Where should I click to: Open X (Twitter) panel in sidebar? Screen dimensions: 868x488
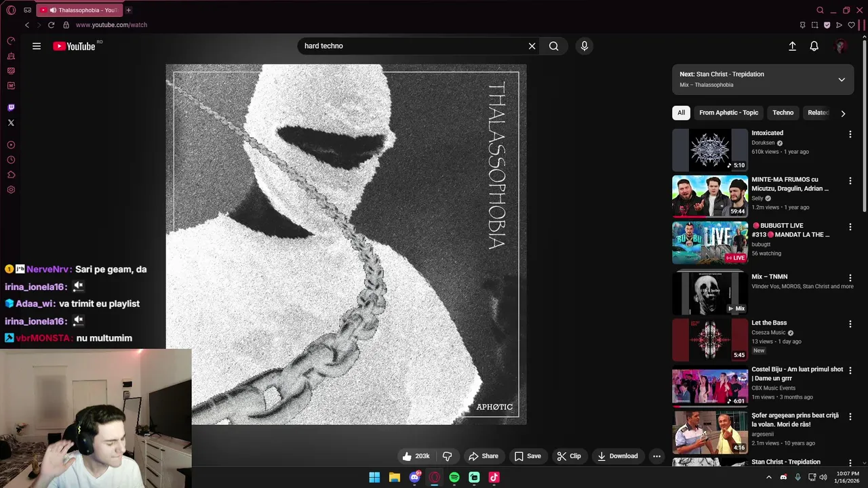tap(11, 123)
